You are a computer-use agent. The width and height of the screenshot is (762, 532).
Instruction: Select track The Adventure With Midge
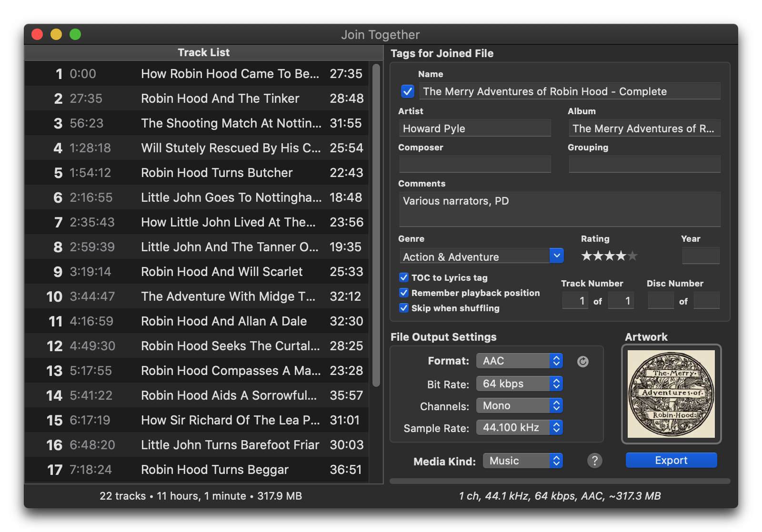[197, 296]
